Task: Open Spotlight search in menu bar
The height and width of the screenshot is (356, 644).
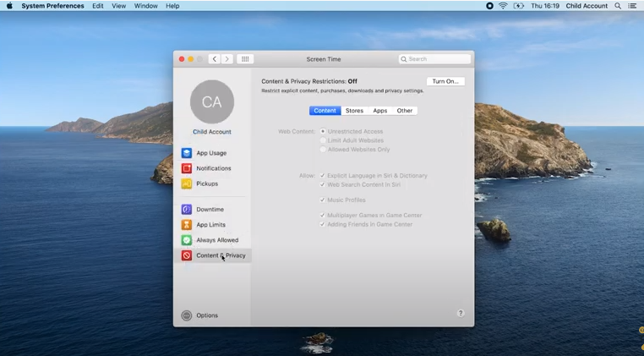Action: (x=617, y=6)
